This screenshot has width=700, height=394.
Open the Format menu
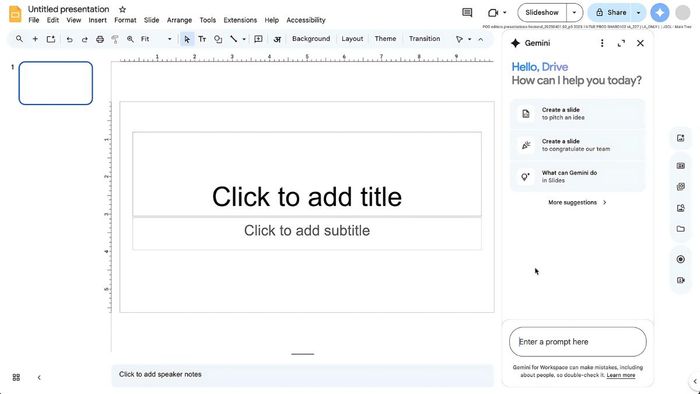click(125, 20)
